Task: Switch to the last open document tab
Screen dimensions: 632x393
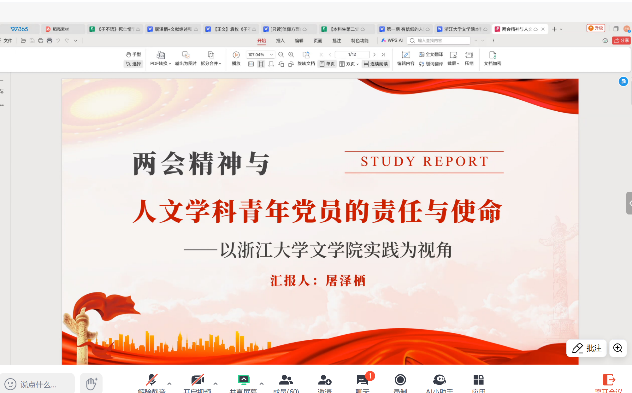Action: coord(519,29)
